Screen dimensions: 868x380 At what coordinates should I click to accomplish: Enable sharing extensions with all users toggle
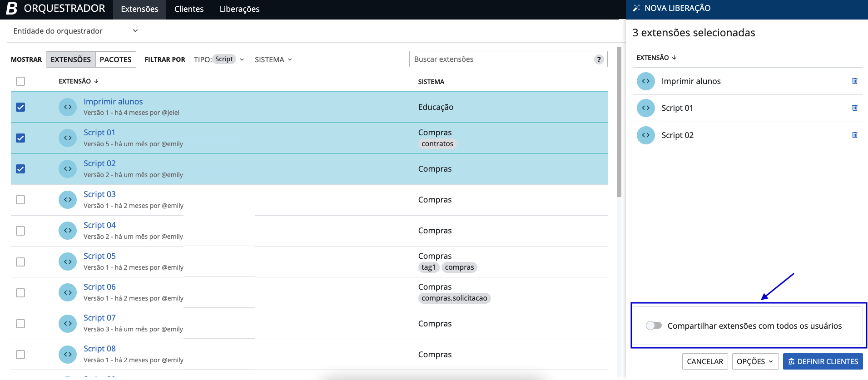[654, 326]
